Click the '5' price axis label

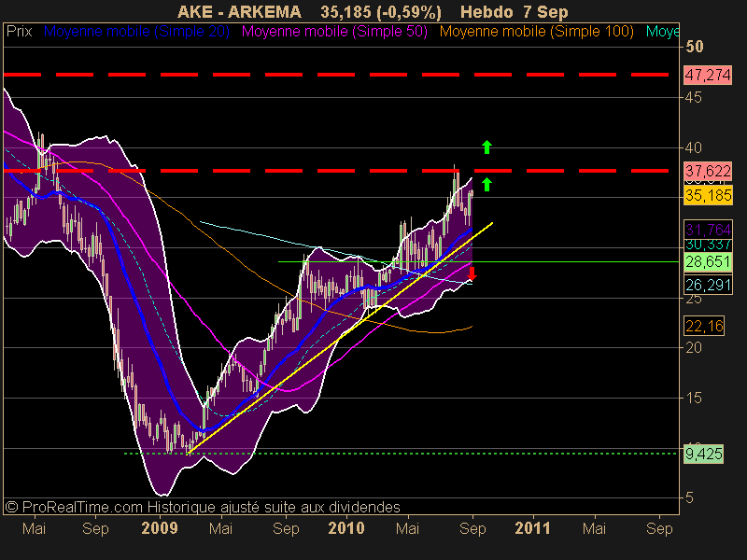689,498
